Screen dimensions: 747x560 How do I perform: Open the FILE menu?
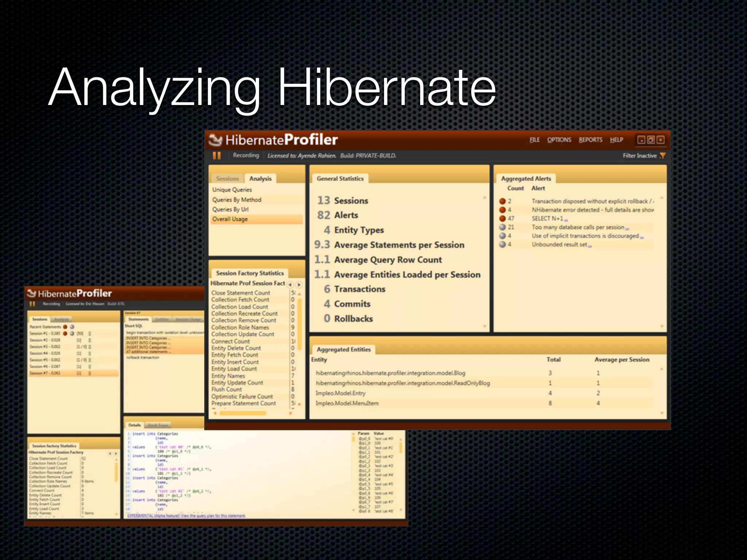[x=534, y=140]
